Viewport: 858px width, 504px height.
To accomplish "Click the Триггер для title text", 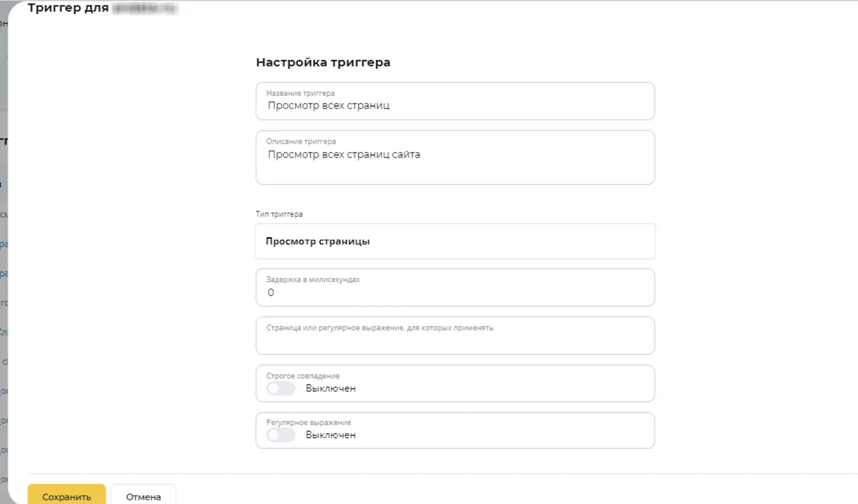I will 68,8.
